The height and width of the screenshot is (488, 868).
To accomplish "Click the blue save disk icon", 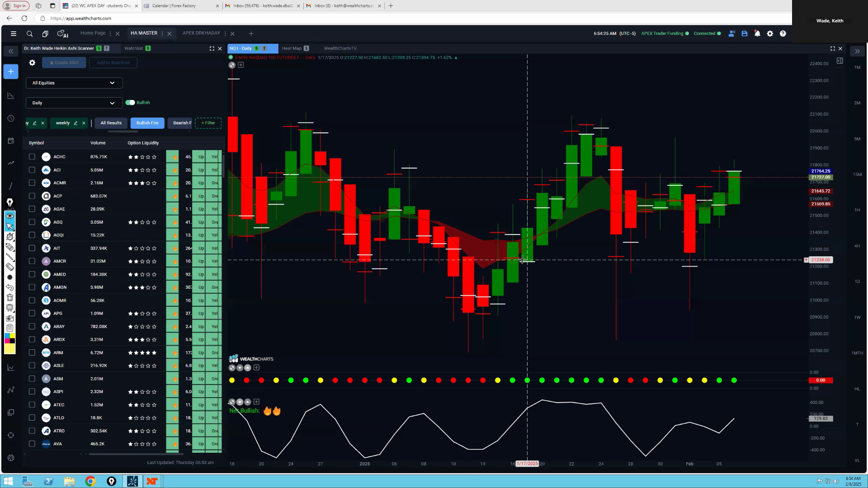I will coord(745,33).
